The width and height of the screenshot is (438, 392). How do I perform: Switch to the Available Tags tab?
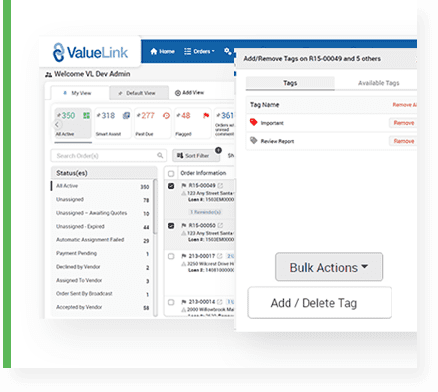pos(378,83)
